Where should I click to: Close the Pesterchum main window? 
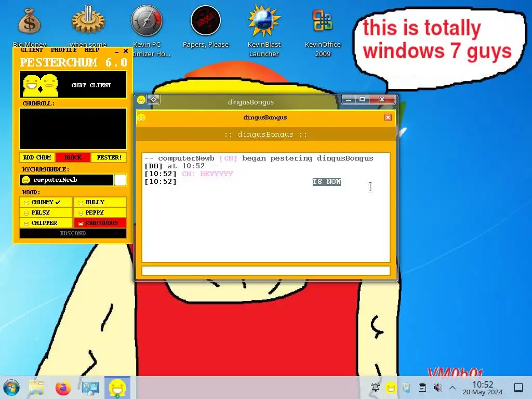pyautogui.click(x=126, y=51)
